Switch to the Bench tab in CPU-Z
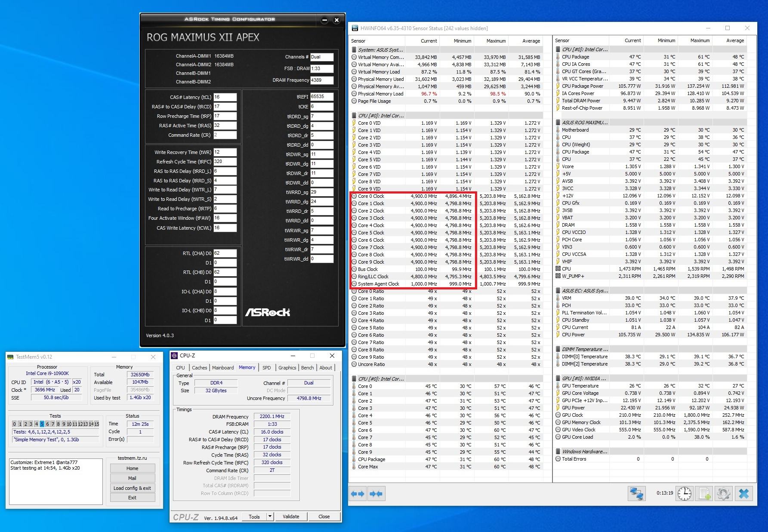Viewport: 768px width, 532px height. click(307, 368)
